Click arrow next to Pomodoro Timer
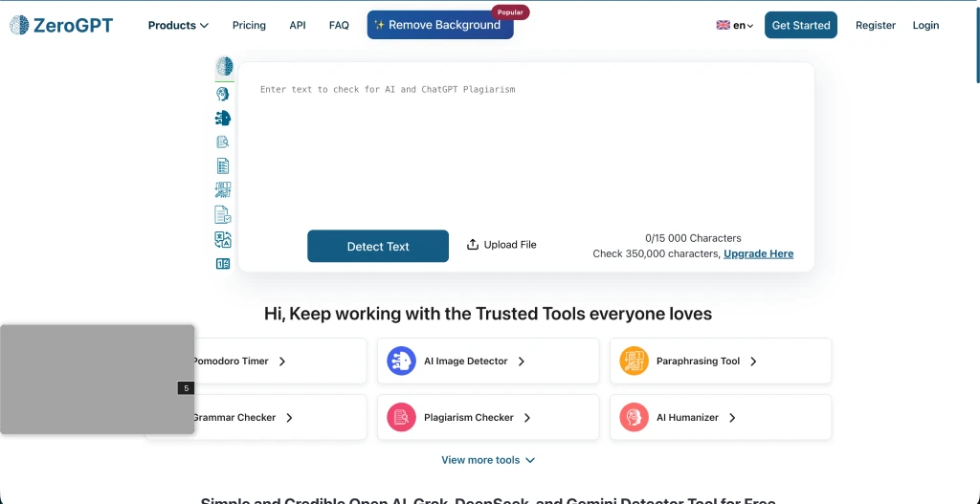 (282, 361)
